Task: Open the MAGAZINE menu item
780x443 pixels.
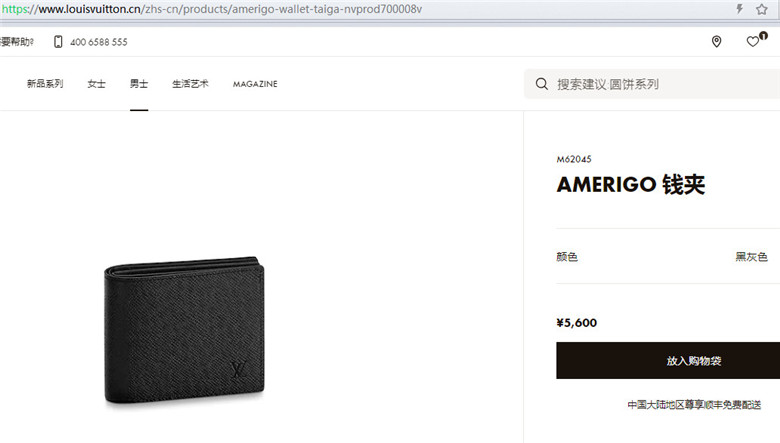Action: tap(255, 84)
